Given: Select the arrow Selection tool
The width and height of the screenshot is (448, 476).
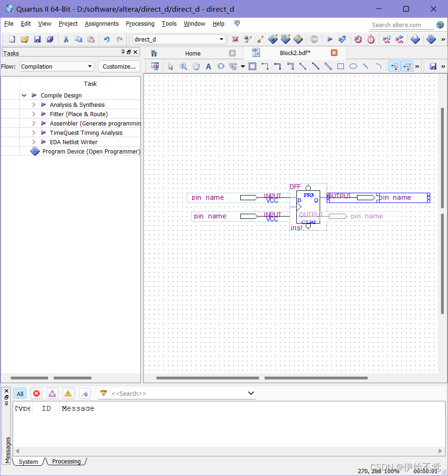Looking at the screenshot, I should (x=171, y=66).
